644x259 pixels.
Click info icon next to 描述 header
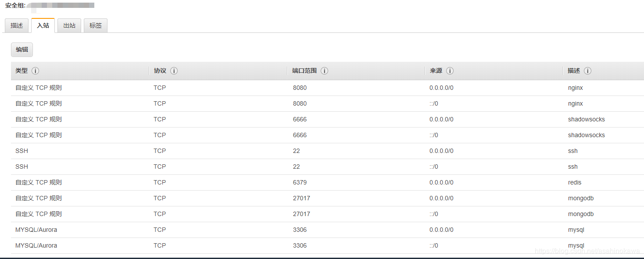tap(588, 71)
